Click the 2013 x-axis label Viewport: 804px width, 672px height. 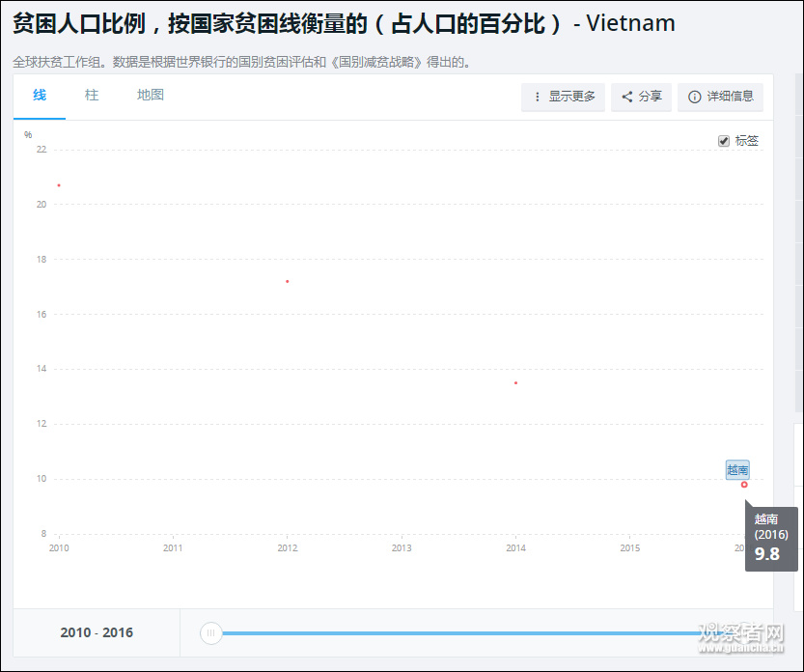coord(402,547)
